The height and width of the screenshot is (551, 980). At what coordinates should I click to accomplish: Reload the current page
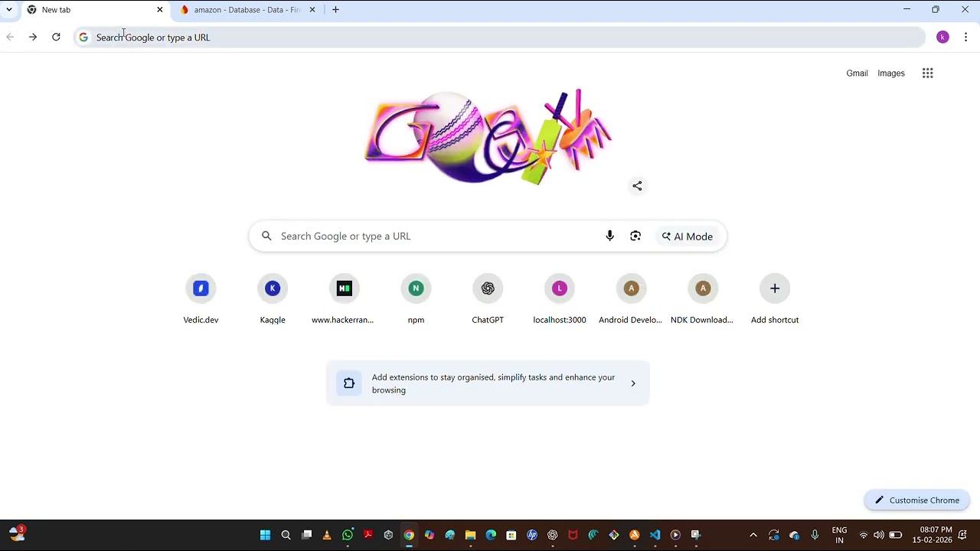coord(56,37)
